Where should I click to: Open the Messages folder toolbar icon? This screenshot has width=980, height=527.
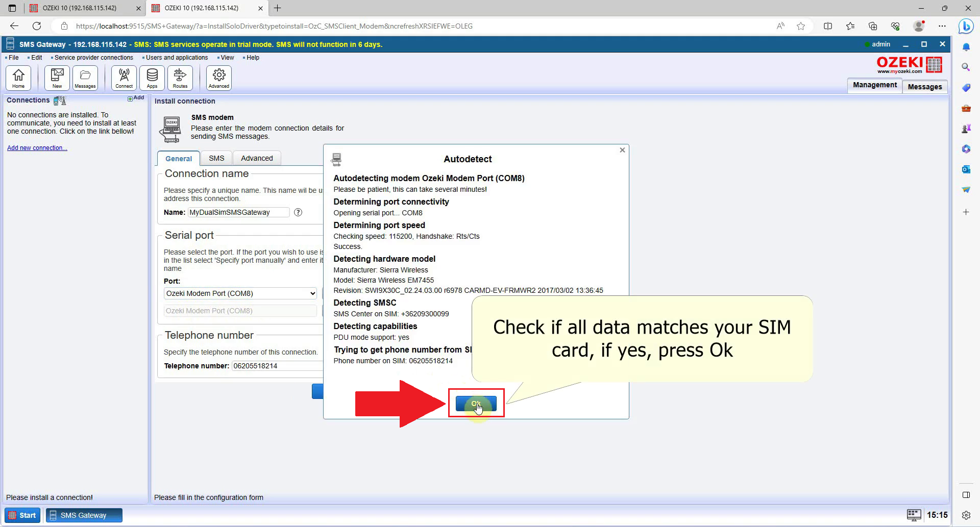[x=85, y=78]
